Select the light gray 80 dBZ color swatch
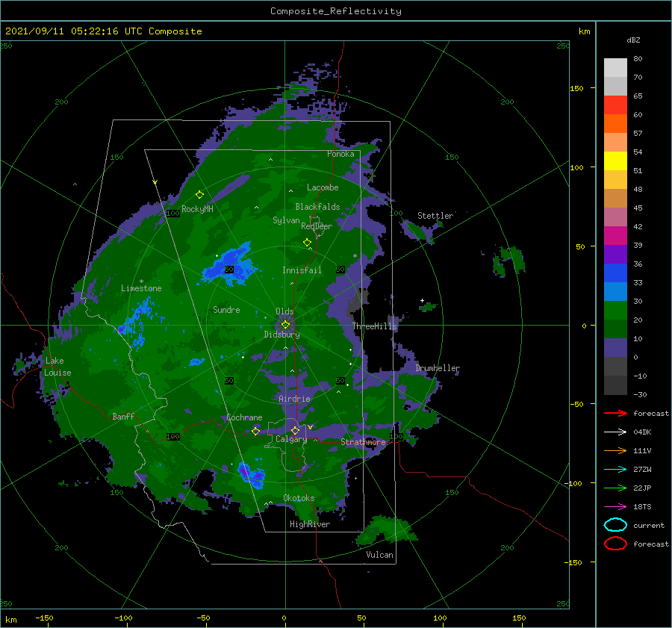The width and height of the screenshot is (672, 628). click(x=615, y=68)
